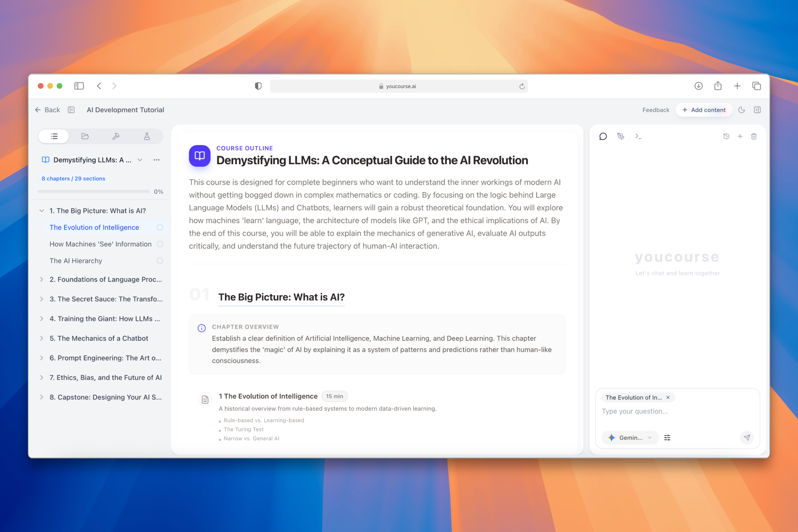Delete chat with trash icon

754,136
